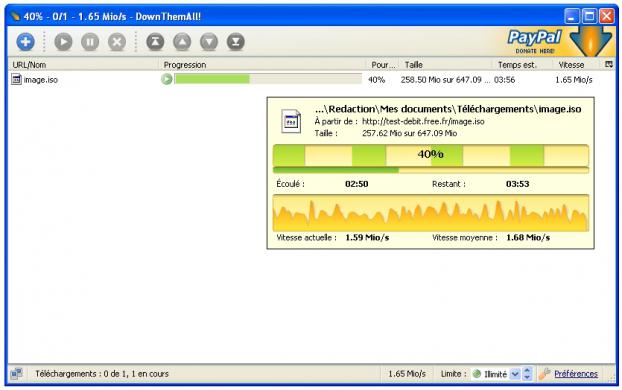
Task: Open Préférences link
Action: [576, 374]
